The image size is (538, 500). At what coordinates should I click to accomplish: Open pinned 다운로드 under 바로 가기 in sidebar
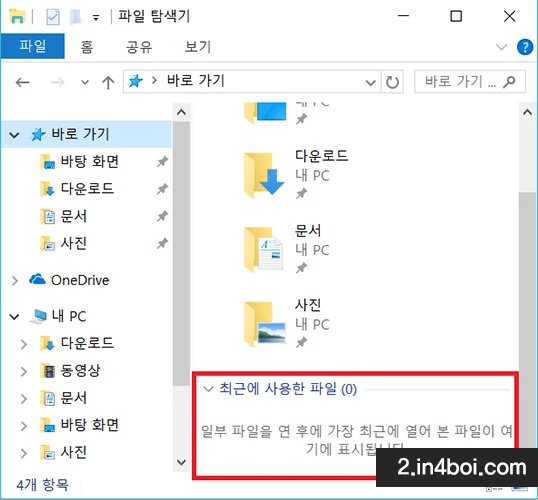point(87,189)
